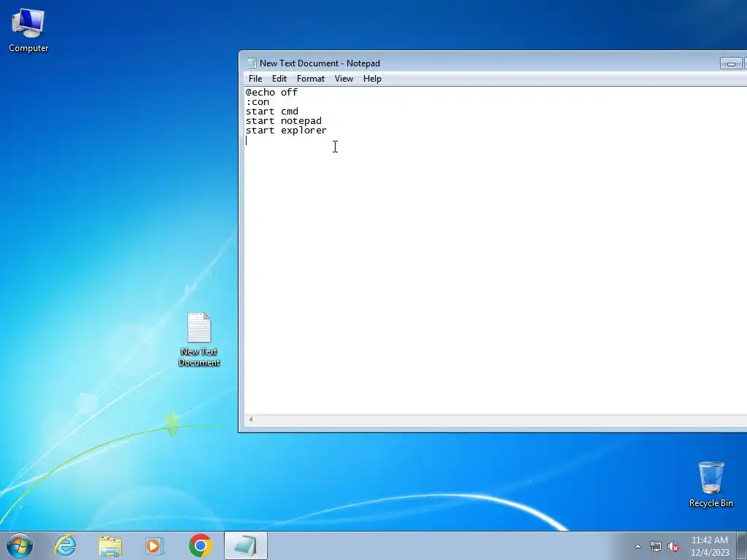This screenshot has width=747, height=560.
Task: Open the View menu in Notepad
Action: [344, 79]
